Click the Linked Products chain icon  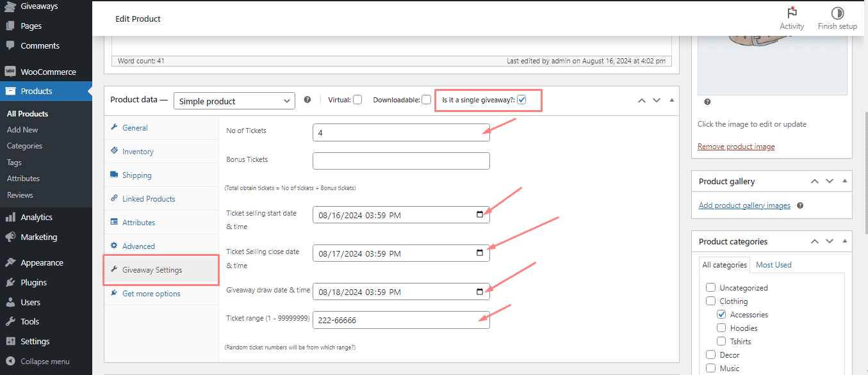pyautogui.click(x=114, y=198)
